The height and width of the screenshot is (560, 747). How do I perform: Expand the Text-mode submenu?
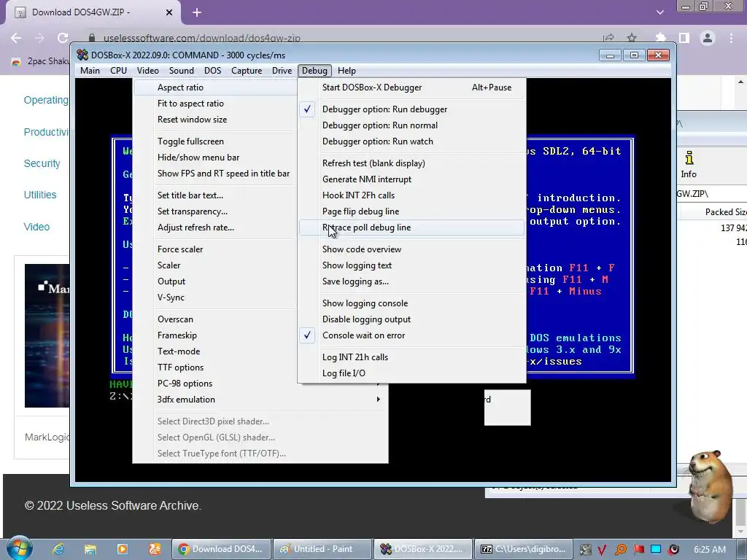pos(216,351)
